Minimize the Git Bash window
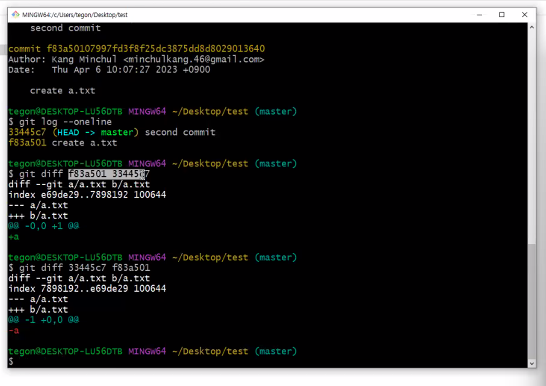Viewport: 546px width, 386px height. [x=479, y=15]
